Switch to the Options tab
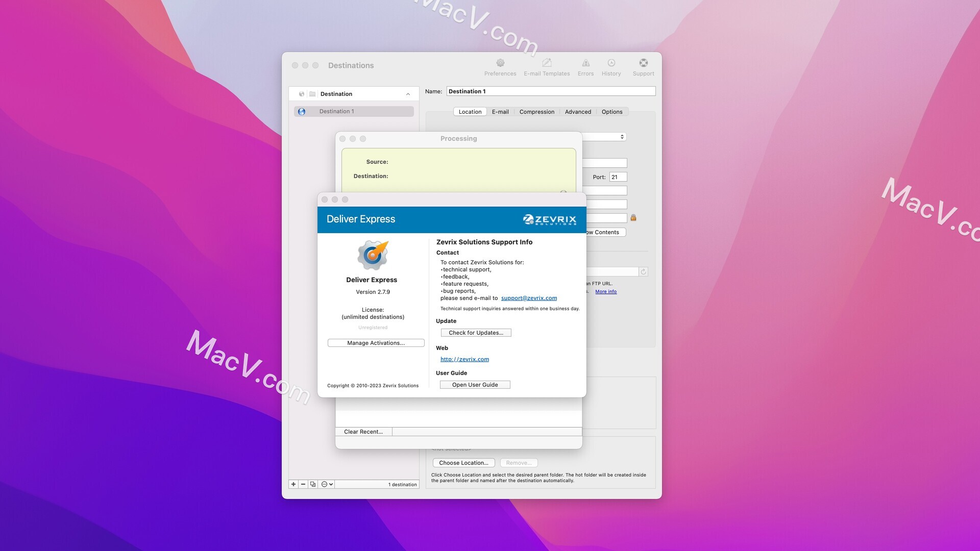Viewport: 980px width, 551px height. [x=612, y=112]
